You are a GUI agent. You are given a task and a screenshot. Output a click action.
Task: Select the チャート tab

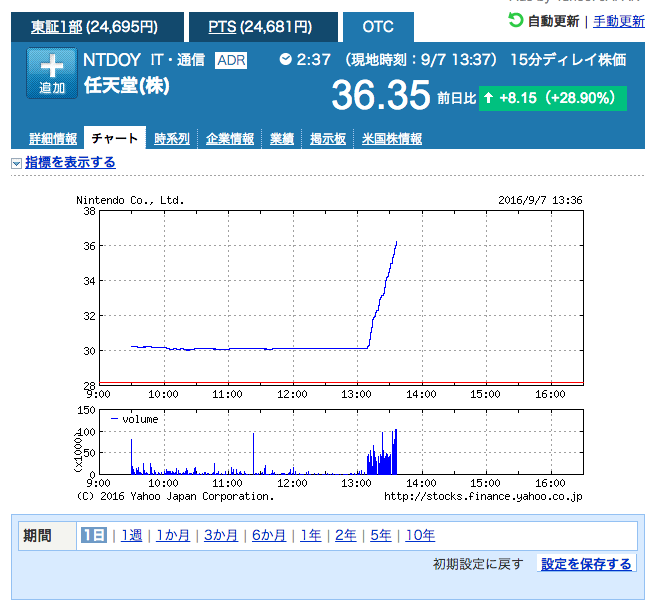(x=114, y=138)
